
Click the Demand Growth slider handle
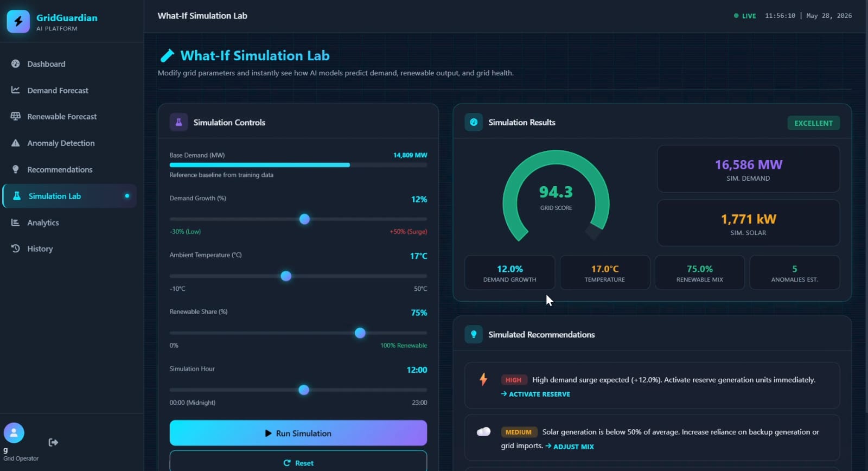(304, 219)
